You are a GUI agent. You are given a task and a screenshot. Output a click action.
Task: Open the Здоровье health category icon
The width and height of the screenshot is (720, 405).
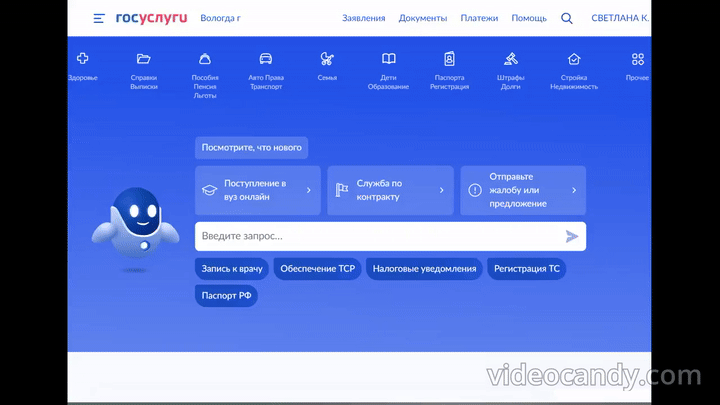(x=83, y=59)
